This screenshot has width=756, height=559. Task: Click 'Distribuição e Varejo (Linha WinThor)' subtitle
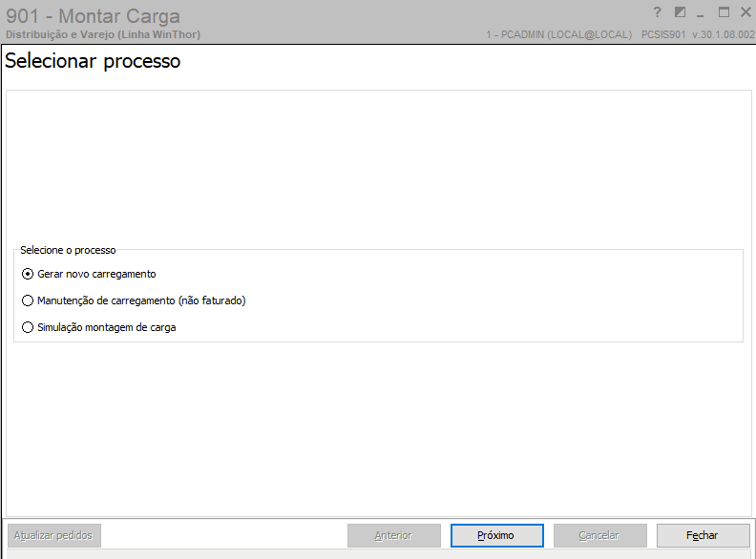pos(103,34)
